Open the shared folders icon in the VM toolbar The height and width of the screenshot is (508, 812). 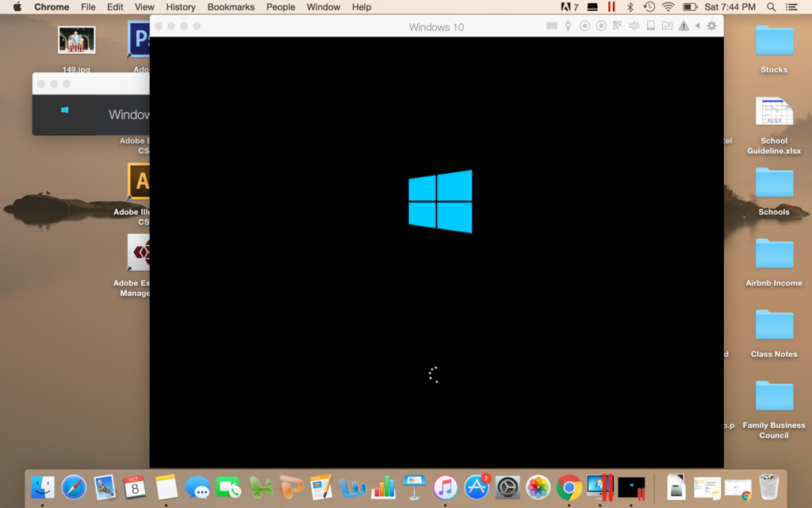[667, 26]
